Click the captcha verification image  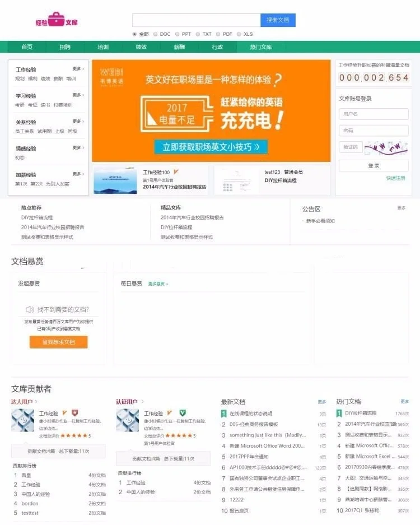386,147
